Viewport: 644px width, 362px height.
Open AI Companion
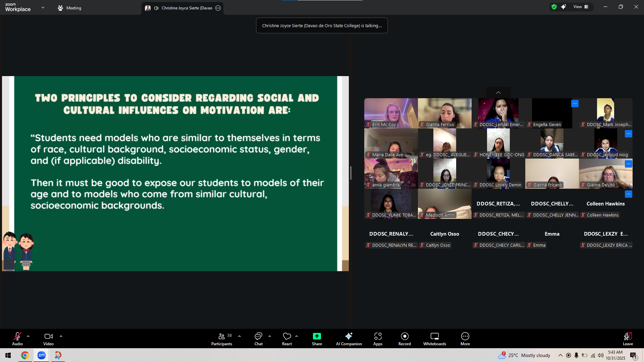(349, 339)
